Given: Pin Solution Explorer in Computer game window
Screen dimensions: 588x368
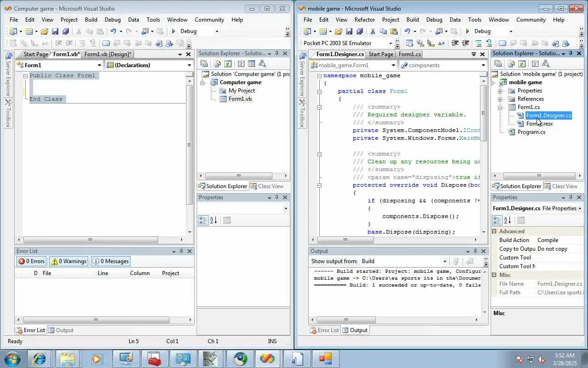Looking at the screenshot, I should click(277, 53).
